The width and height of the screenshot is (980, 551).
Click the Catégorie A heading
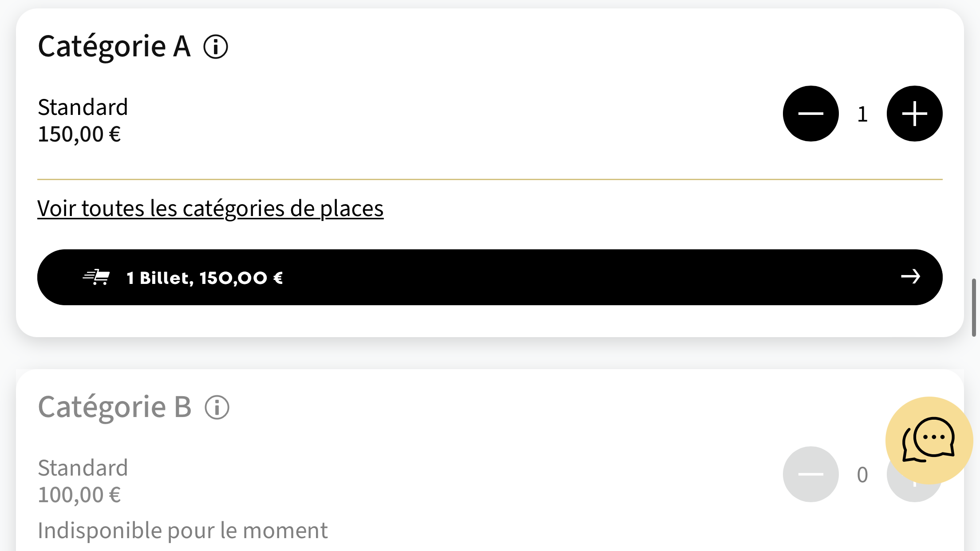[x=114, y=47]
